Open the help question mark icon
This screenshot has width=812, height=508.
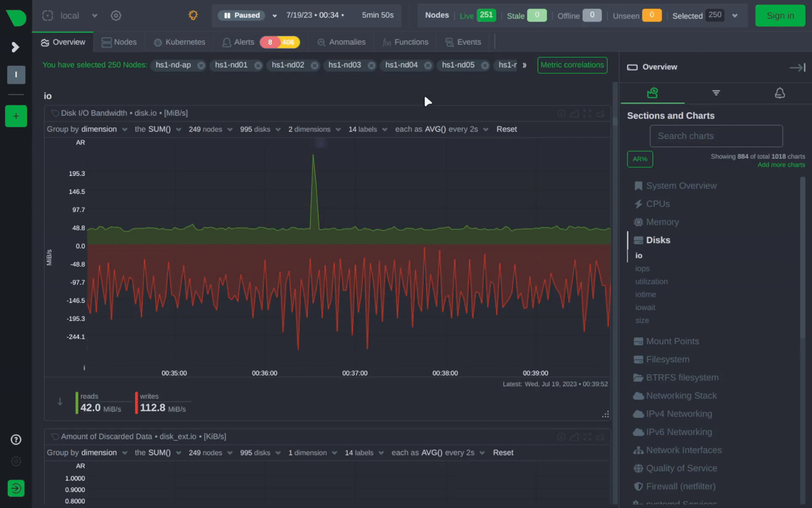16,439
